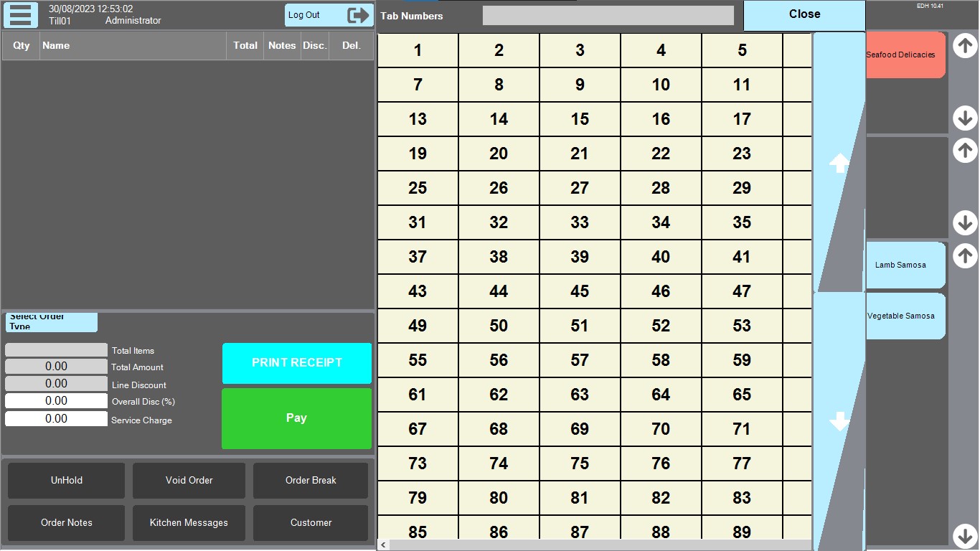Select the Seafood Delicacies category
Screen dimensions: 980x551
(904, 55)
